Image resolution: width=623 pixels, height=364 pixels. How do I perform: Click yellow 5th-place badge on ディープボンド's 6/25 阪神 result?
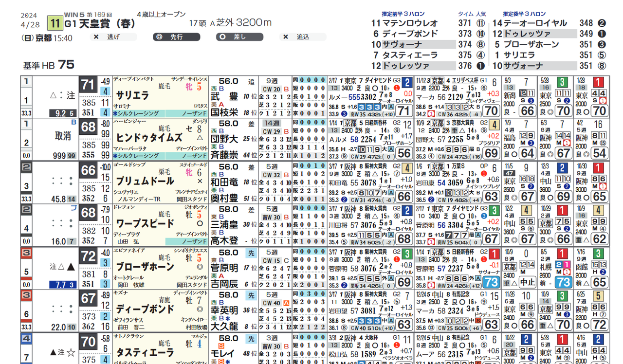(x=598, y=296)
